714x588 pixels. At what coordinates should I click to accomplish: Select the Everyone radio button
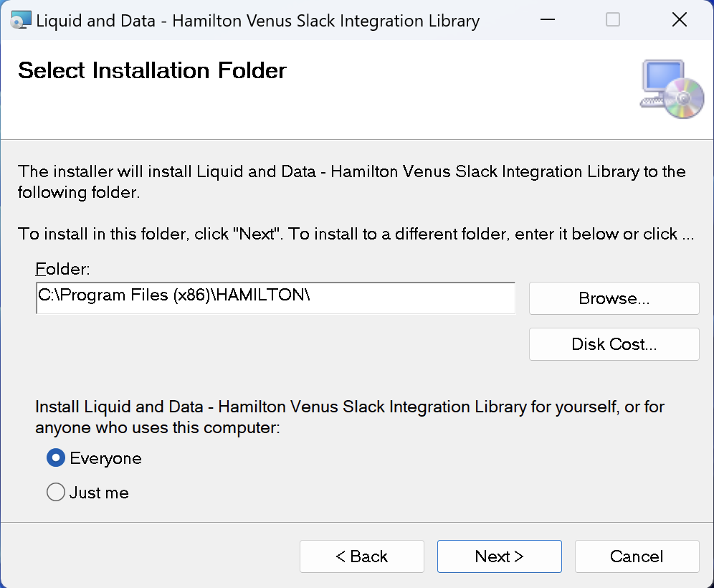tap(55, 457)
